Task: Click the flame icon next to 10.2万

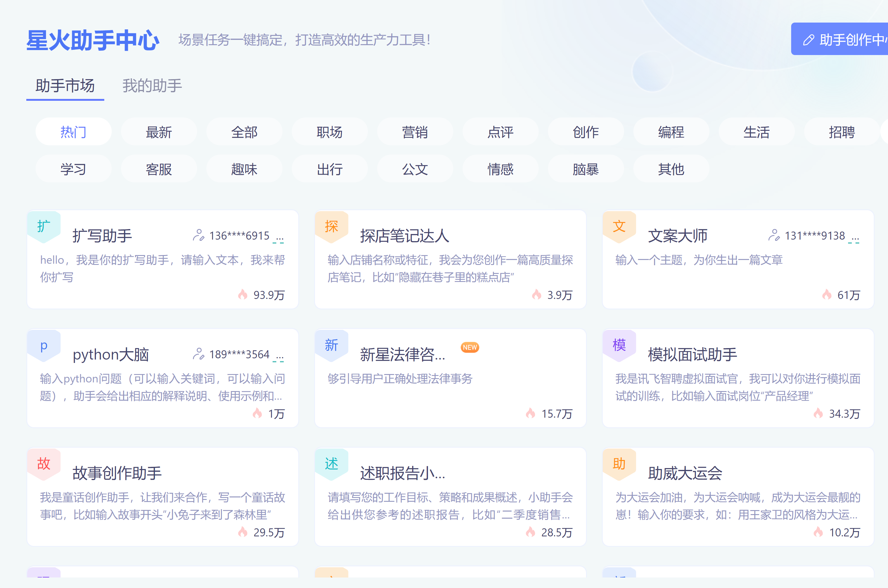Action: click(x=818, y=532)
